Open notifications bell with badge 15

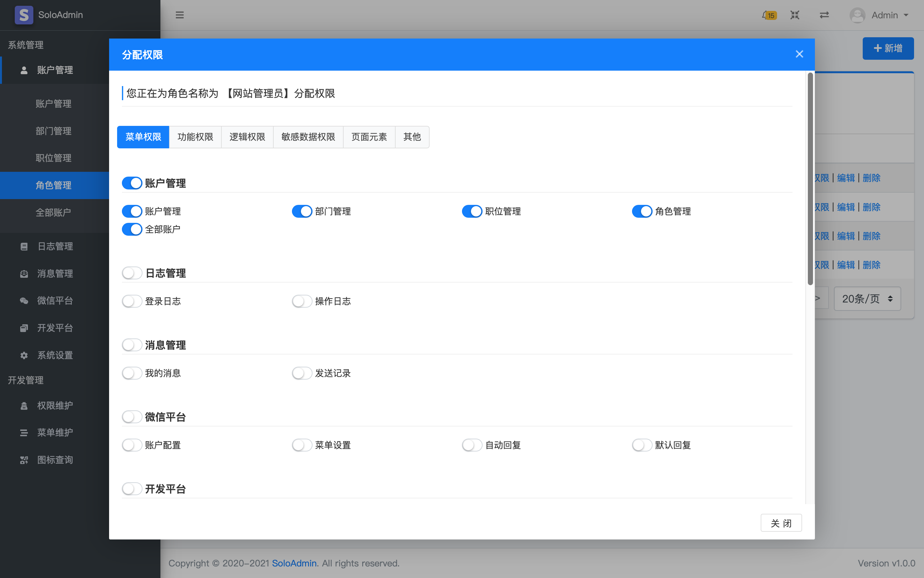pyautogui.click(x=769, y=15)
